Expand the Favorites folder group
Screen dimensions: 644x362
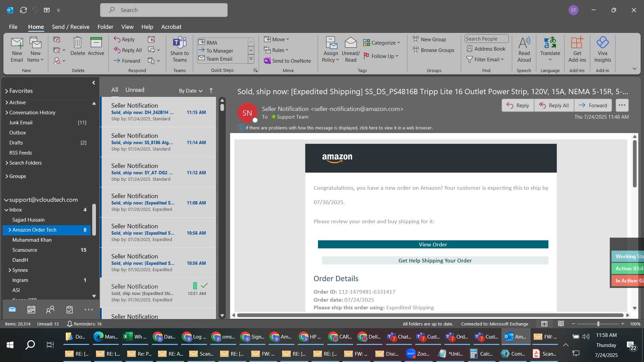pos(6,91)
